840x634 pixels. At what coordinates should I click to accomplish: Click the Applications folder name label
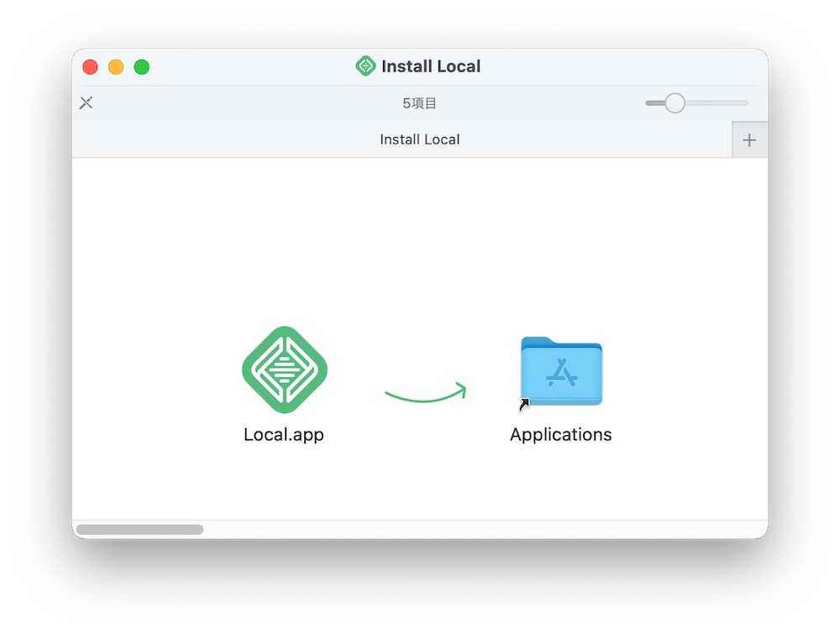tap(561, 434)
